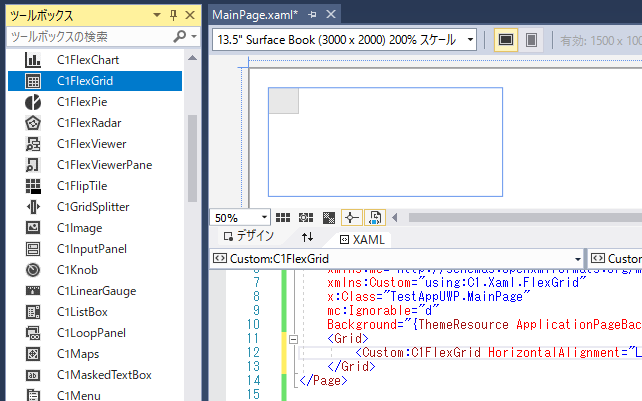Switch to the デザイン pane tab
642x401 pixels.
click(249, 238)
